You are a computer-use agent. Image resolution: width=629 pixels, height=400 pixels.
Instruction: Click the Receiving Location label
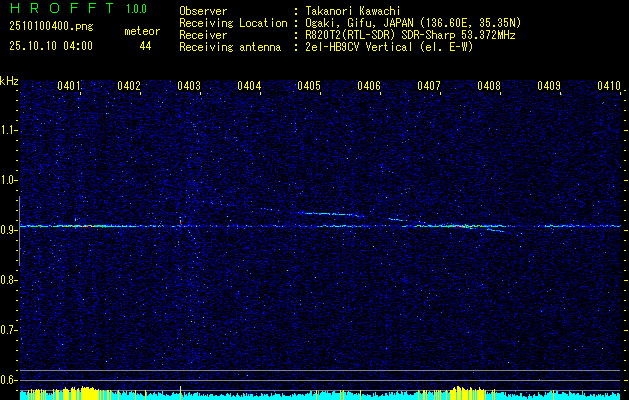point(233,23)
